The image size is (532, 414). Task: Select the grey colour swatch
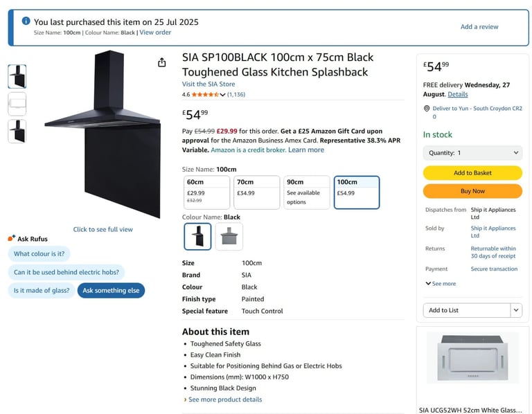(229, 236)
